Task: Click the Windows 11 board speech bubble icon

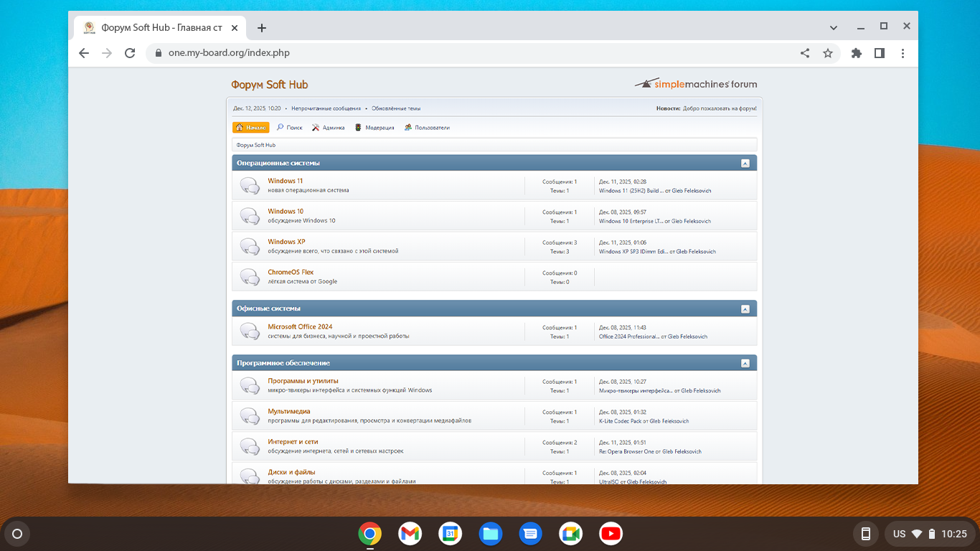Action: [250, 186]
